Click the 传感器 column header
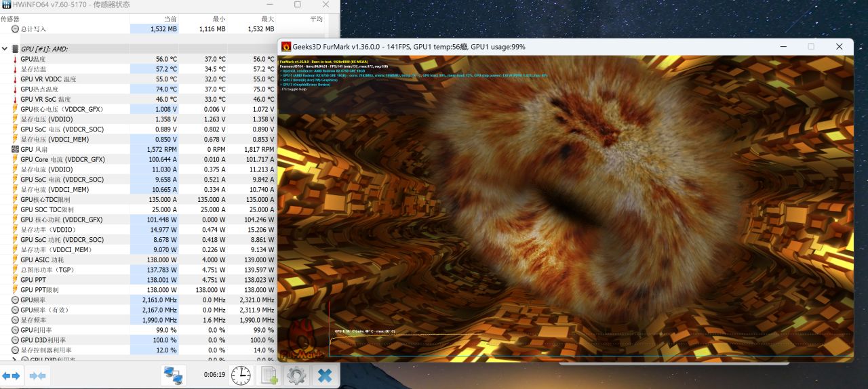The height and width of the screenshot is (389, 868). pos(10,19)
